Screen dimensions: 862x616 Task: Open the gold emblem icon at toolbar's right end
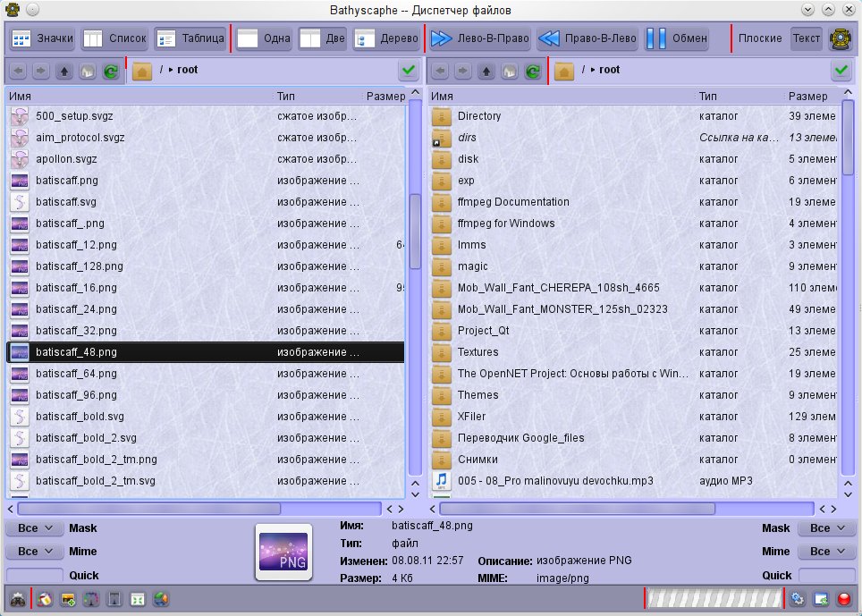click(841, 38)
